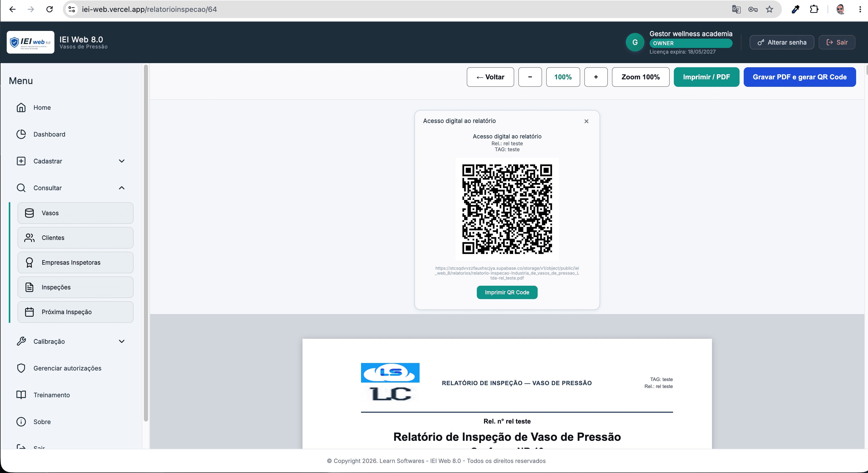Increase zoom with the plus button
Image resolution: width=868 pixels, height=473 pixels.
(596, 77)
